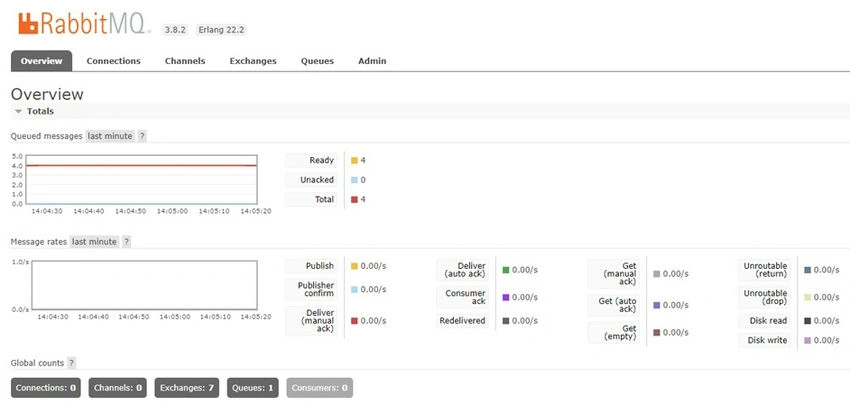The image size is (850, 405).
Task: Go to the Exchanges tab
Action: pyautogui.click(x=253, y=61)
